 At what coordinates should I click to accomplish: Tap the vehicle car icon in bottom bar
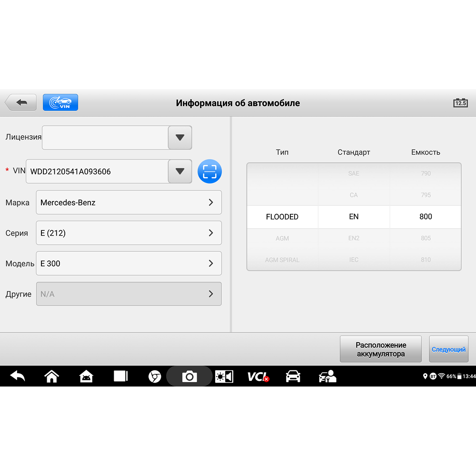[x=293, y=377]
